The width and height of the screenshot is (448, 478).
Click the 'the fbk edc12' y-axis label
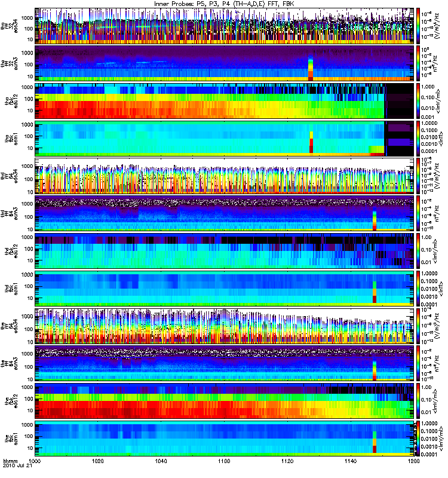coord(11,401)
